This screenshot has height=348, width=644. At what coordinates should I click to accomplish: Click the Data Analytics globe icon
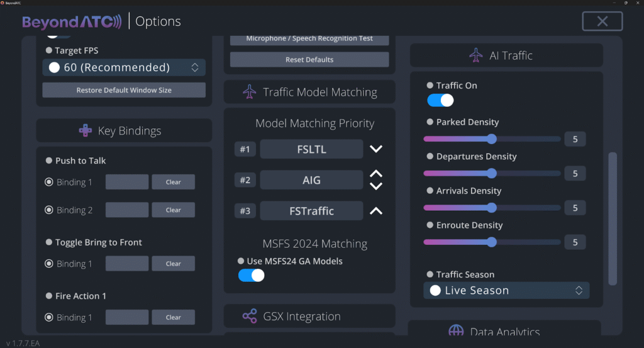pyautogui.click(x=456, y=331)
